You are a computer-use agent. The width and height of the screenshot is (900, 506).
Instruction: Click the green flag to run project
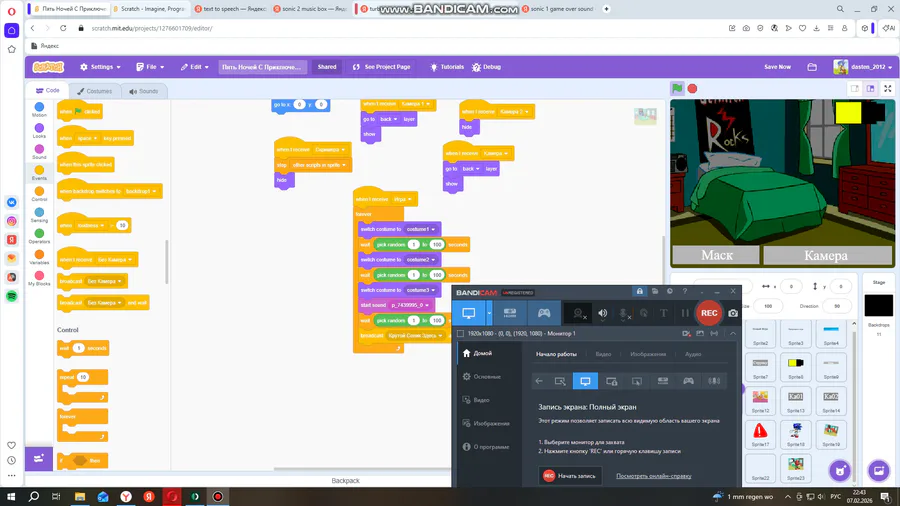click(677, 88)
